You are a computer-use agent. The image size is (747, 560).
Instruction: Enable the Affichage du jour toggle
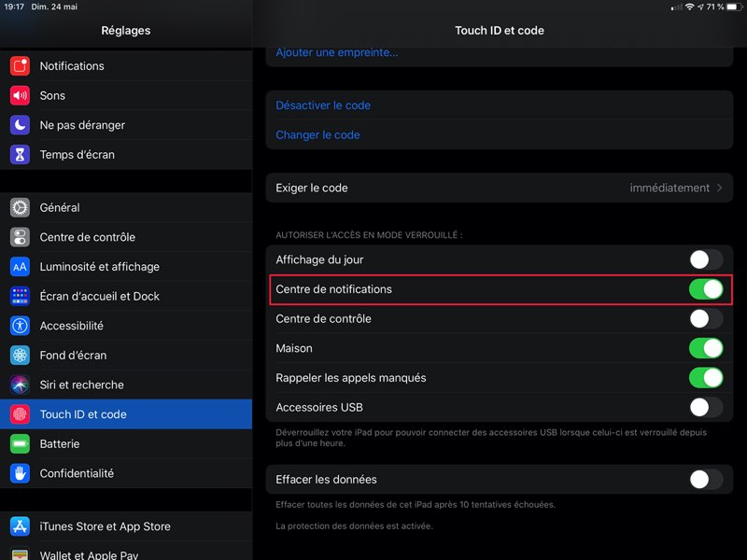(706, 259)
